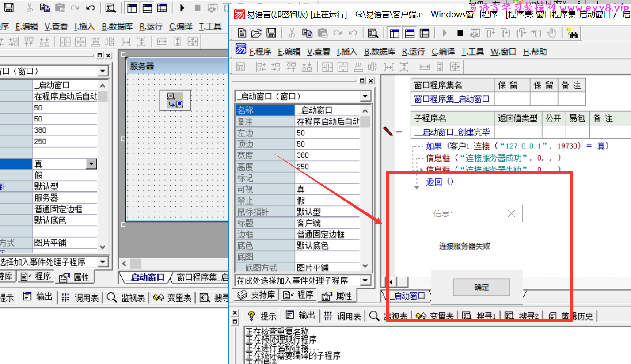Viewport: 631px width, 364px height.
Task: Click property list scroll down arrow front window
Action: coord(365,266)
